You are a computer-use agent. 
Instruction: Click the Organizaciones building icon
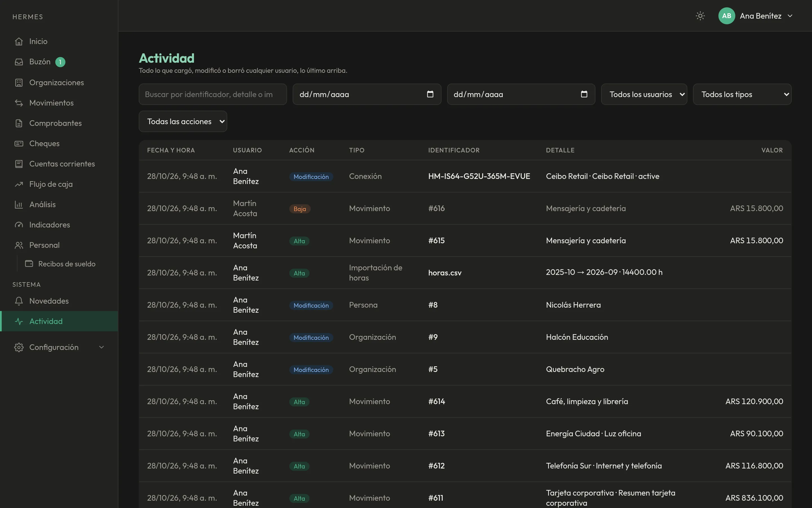pos(19,83)
